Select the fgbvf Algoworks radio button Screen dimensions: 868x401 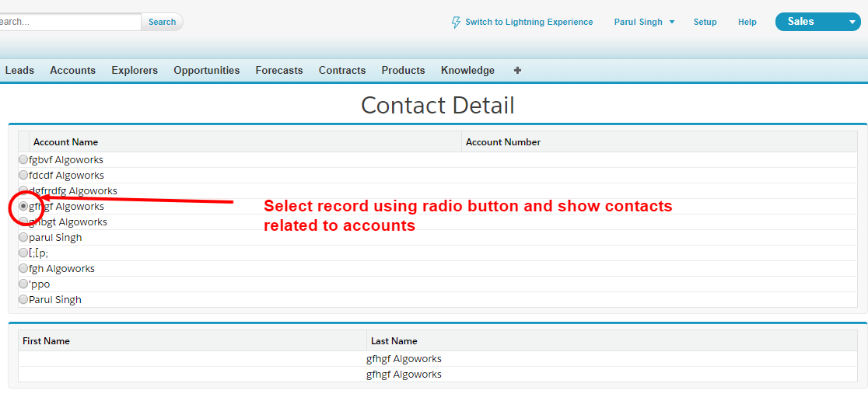[x=23, y=159]
